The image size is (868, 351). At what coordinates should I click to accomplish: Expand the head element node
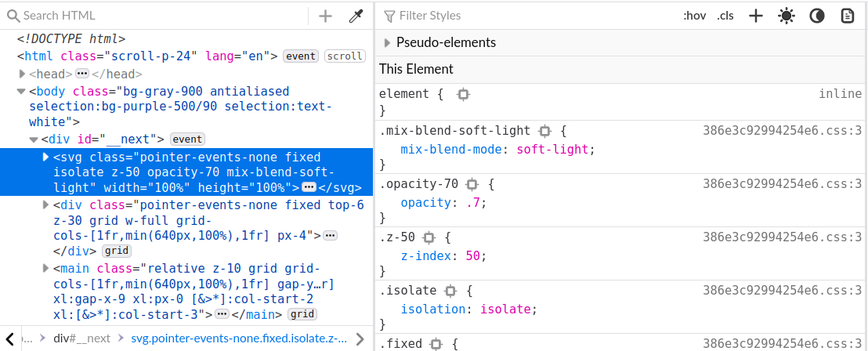pyautogui.click(x=22, y=74)
